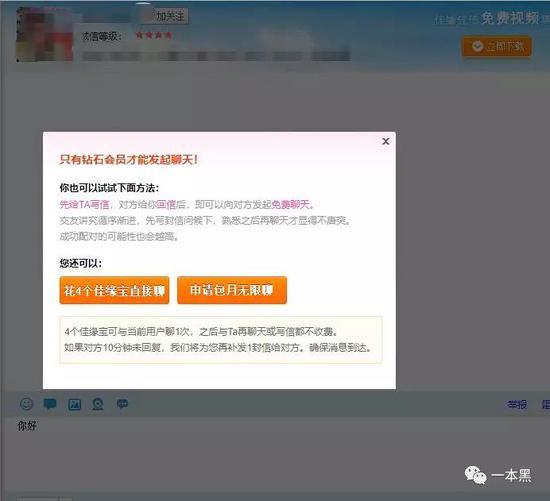
Task: Click the check icon on 立即下载
Action: point(477,46)
